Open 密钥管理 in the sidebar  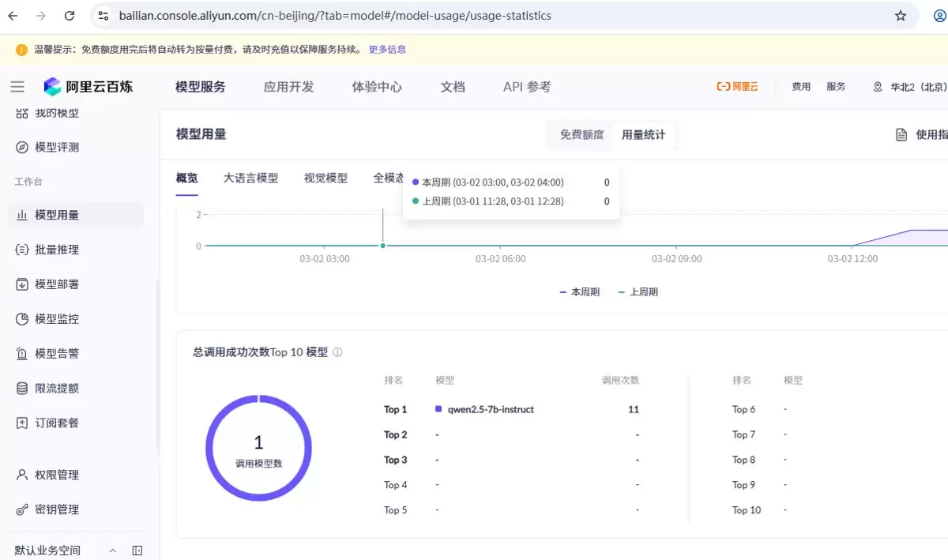(57, 509)
